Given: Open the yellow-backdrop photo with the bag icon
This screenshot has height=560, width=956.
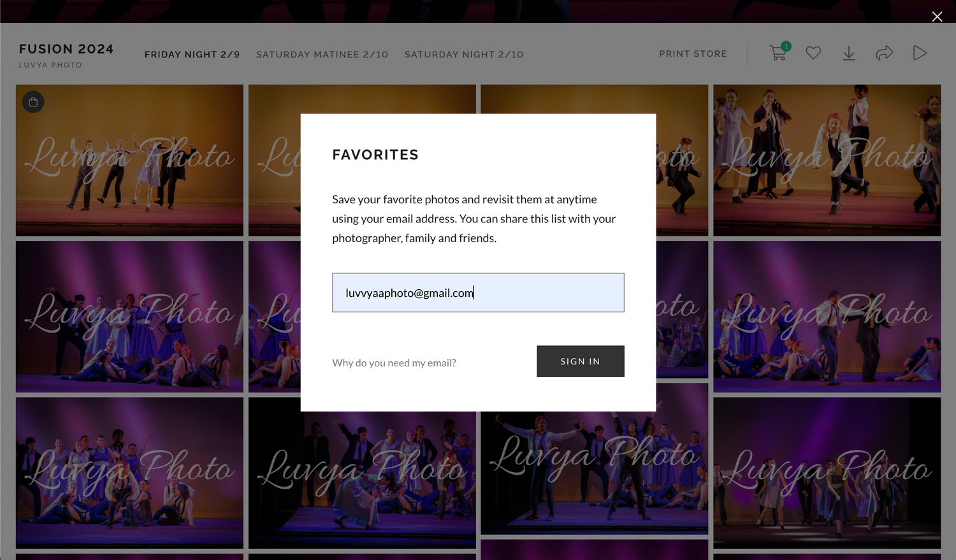Looking at the screenshot, I should click(x=129, y=160).
